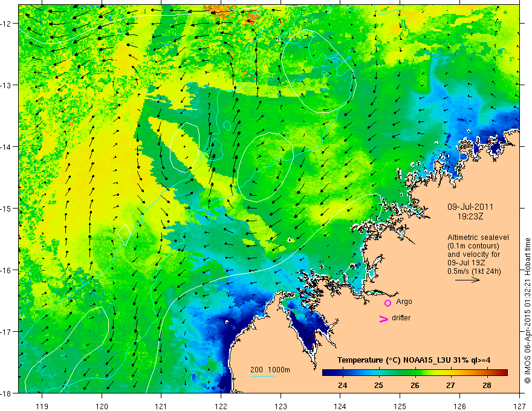Click the '200 1000m' depth legend text

point(270,370)
